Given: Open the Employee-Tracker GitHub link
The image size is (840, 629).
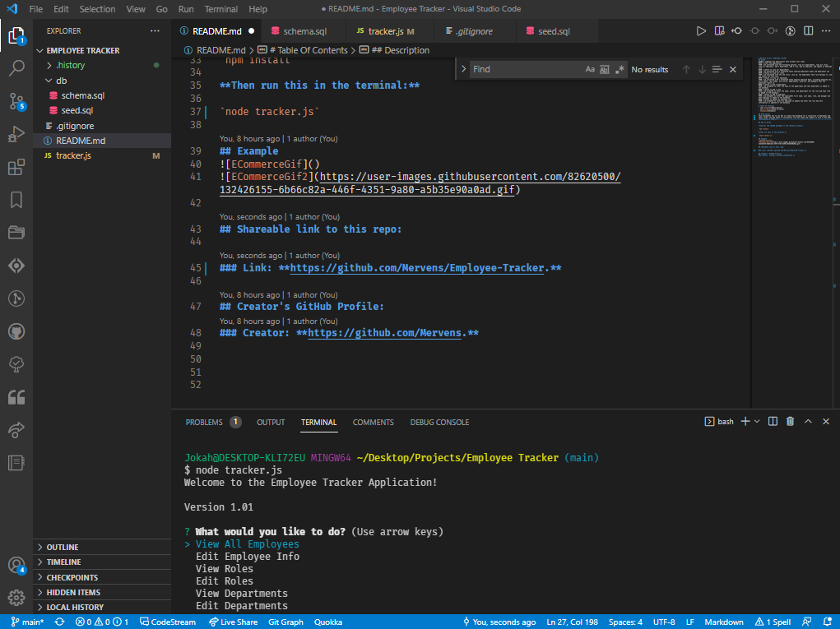Looking at the screenshot, I should [417, 268].
